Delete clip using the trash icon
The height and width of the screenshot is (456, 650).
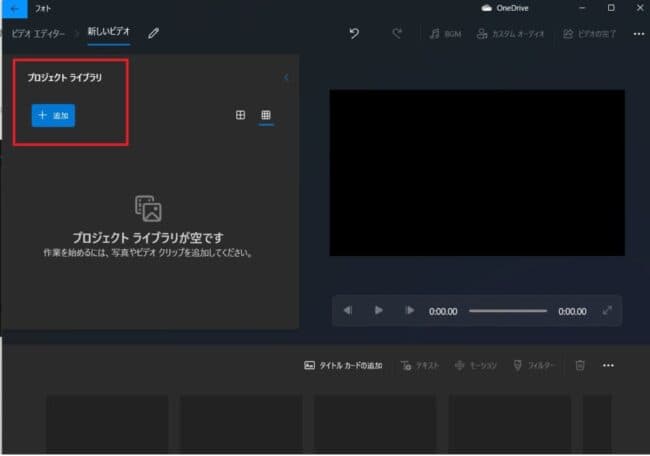click(x=580, y=365)
